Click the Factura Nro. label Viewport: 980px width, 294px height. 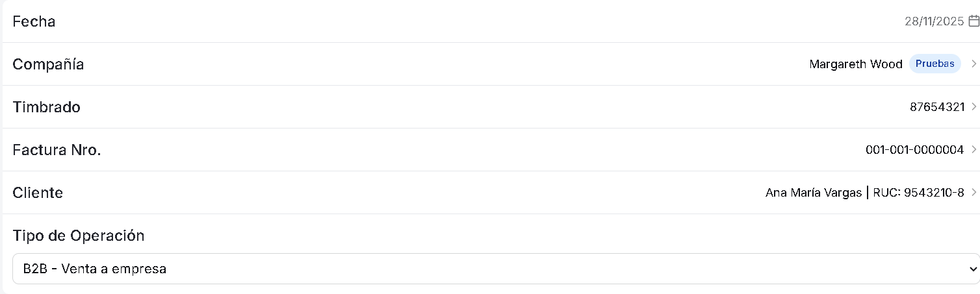point(57,150)
